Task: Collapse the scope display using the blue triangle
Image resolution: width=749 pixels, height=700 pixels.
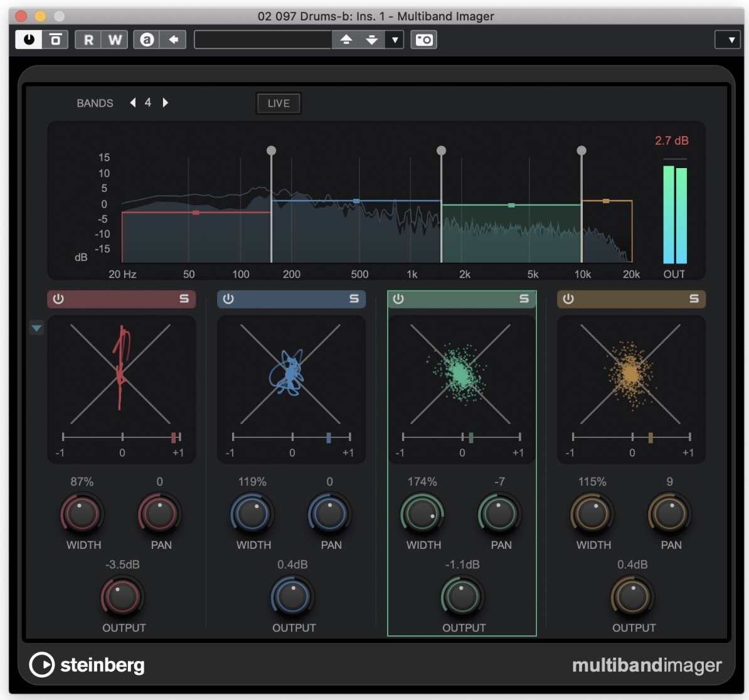Action: pos(37,328)
